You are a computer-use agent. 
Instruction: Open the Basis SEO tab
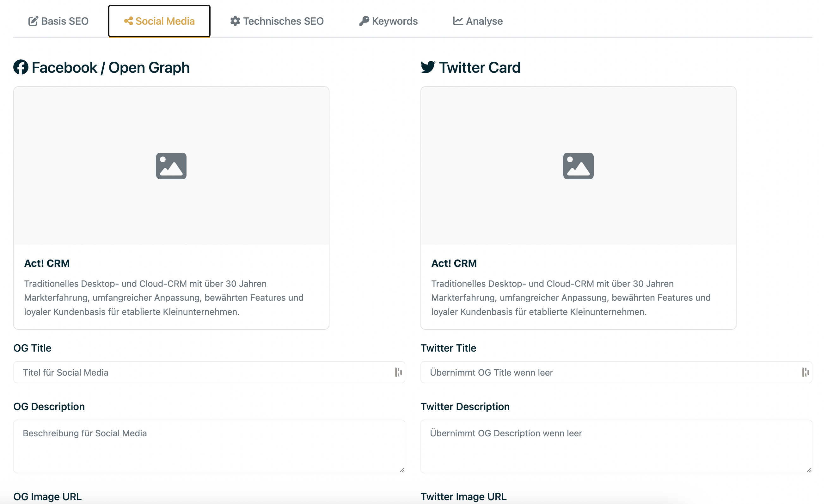pyautogui.click(x=58, y=21)
